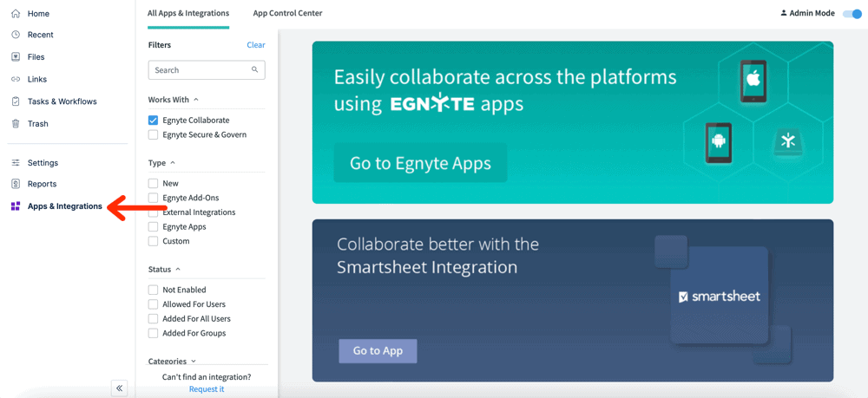Click the Egnyte drive icon in banner

point(788,141)
